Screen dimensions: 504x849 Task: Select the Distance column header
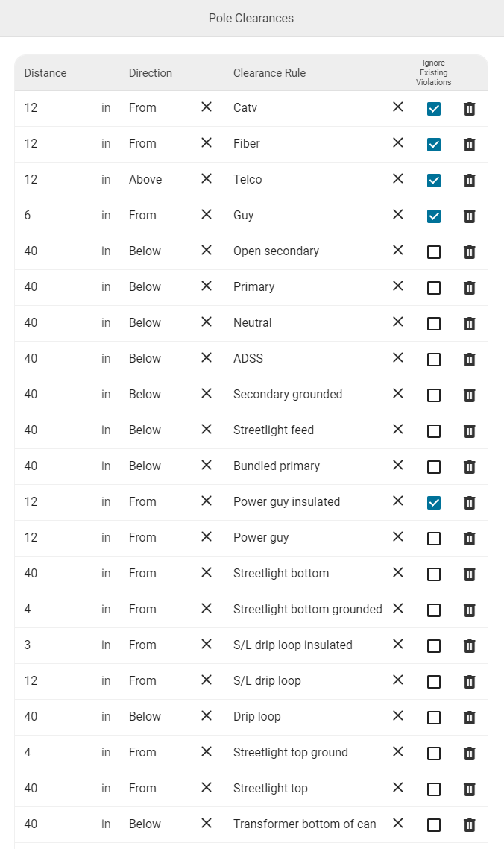tap(45, 73)
